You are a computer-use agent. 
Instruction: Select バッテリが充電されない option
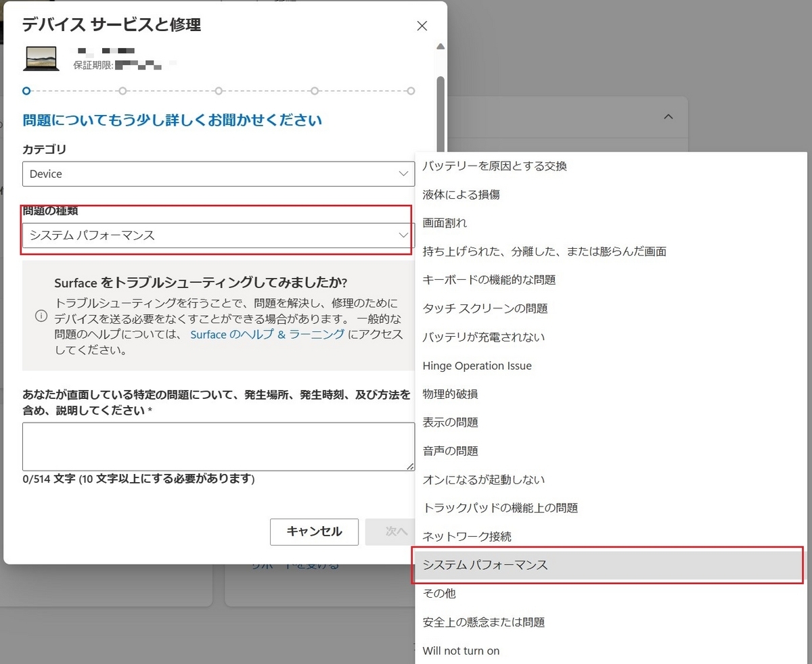click(611, 337)
